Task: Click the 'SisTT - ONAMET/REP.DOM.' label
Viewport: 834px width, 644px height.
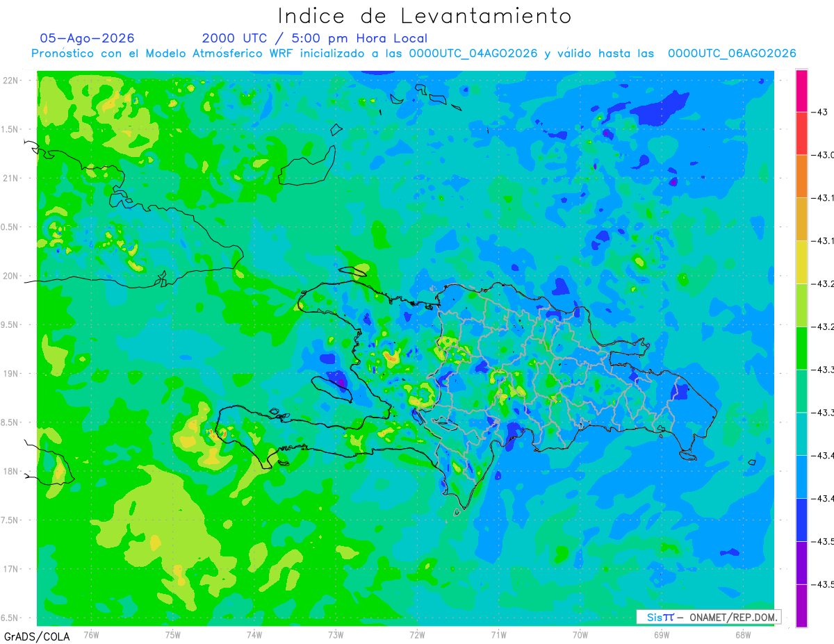Action: pyautogui.click(x=710, y=617)
